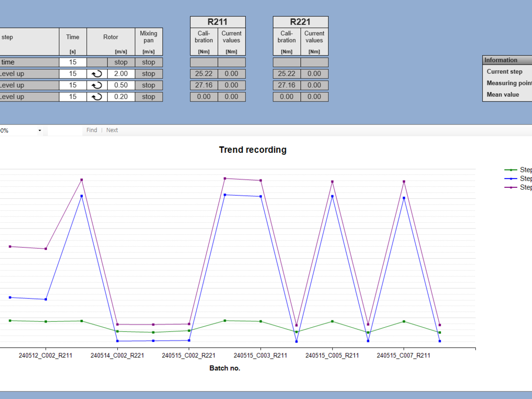The height and width of the screenshot is (399, 532).
Task: Click rotor direction icon in 2.00 m/s row
Action: click(x=97, y=74)
